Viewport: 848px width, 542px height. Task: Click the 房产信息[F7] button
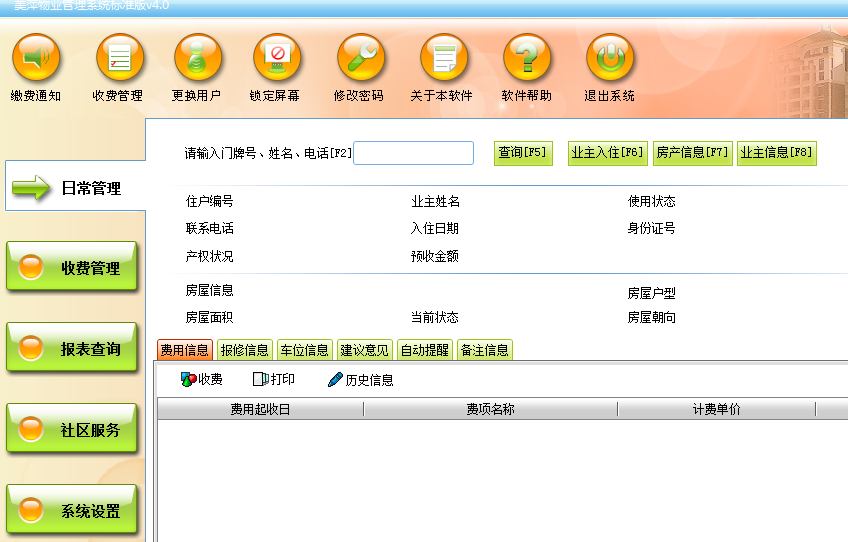click(x=692, y=153)
